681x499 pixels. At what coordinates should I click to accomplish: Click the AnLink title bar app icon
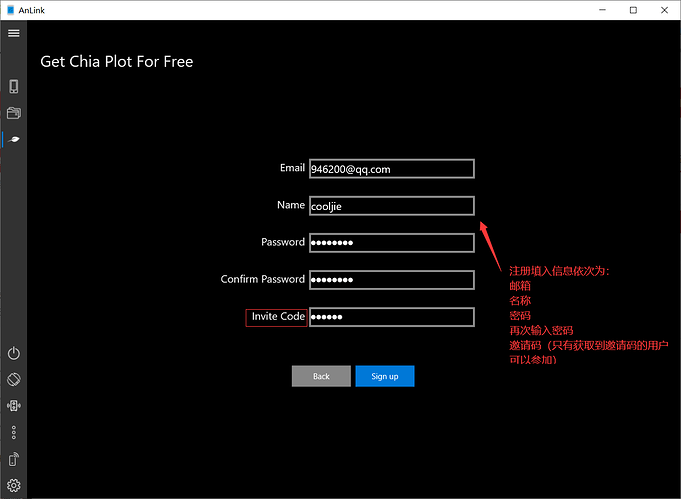tap(10, 10)
